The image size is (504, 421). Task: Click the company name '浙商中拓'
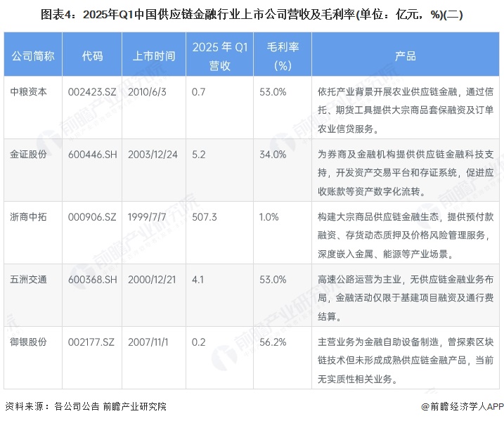pyautogui.click(x=29, y=217)
